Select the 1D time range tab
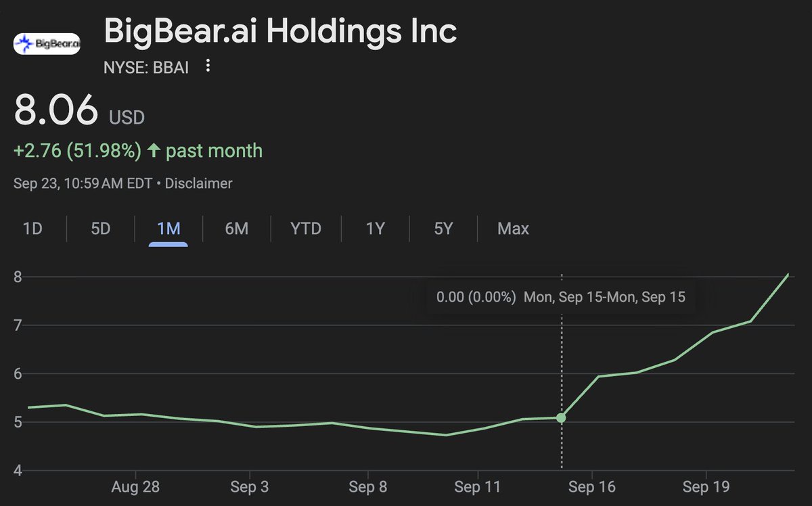812x506 pixels. pyautogui.click(x=32, y=229)
